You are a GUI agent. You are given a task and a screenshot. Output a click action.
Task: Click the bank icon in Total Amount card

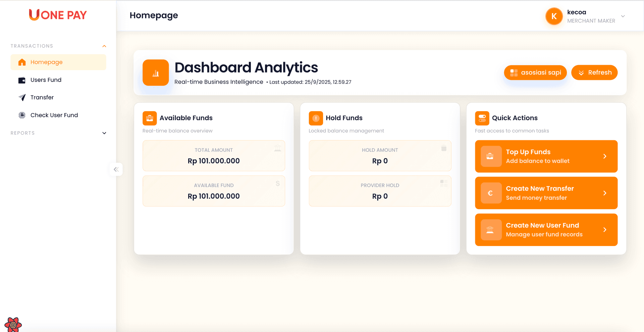pyautogui.click(x=277, y=148)
